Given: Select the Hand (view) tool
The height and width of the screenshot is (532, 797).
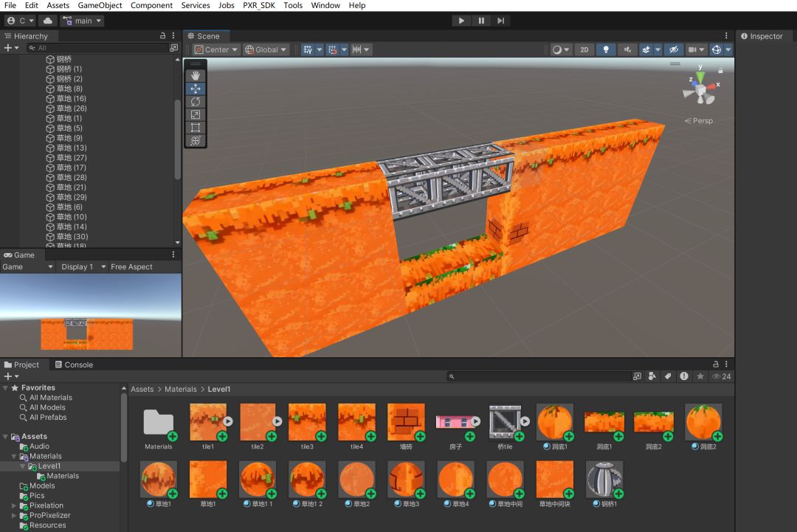Looking at the screenshot, I should point(196,75).
